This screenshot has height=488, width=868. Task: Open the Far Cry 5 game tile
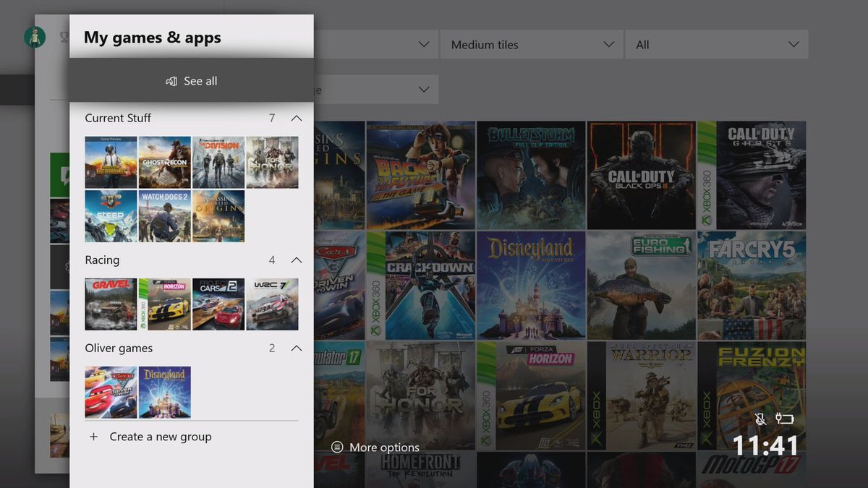pos(751,285)
